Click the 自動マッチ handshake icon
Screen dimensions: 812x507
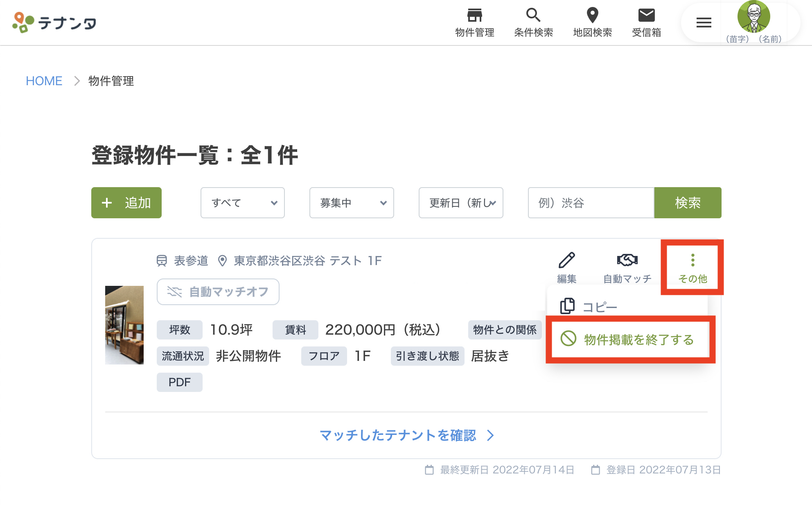(627, 260)
